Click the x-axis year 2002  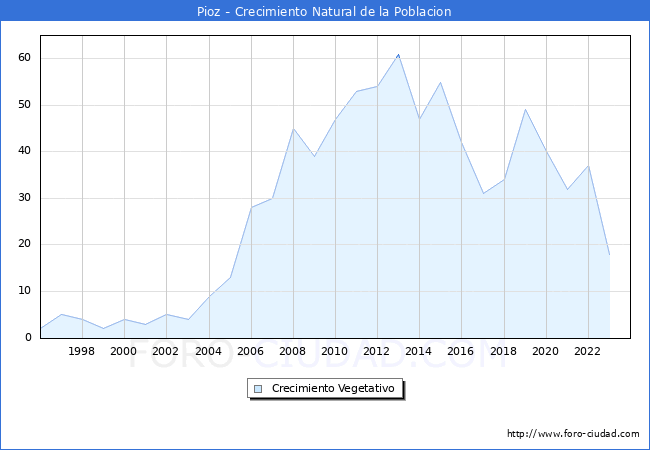point(165,351)
